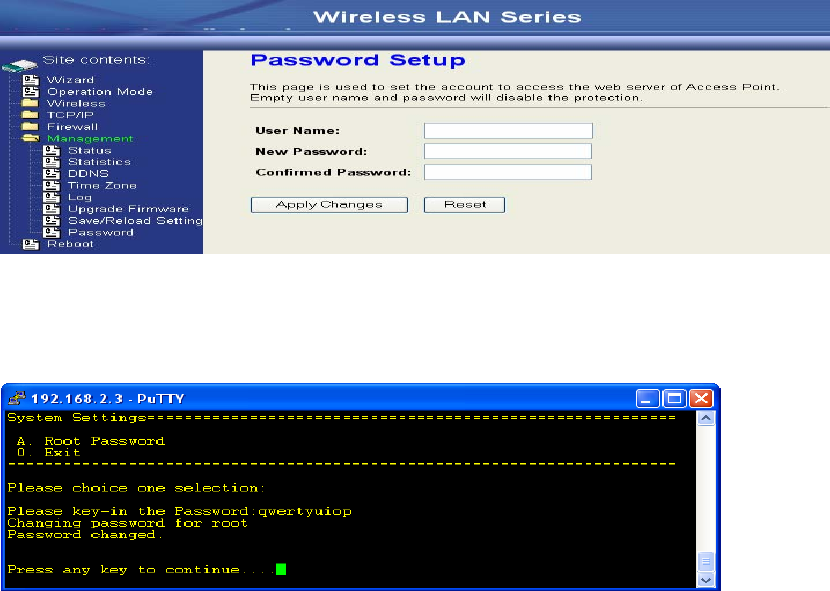The width and height of the screenshot is (830, 591).
Task: Click the PuTTY scrollbar down arrow
Action: [x=706, y=579]
